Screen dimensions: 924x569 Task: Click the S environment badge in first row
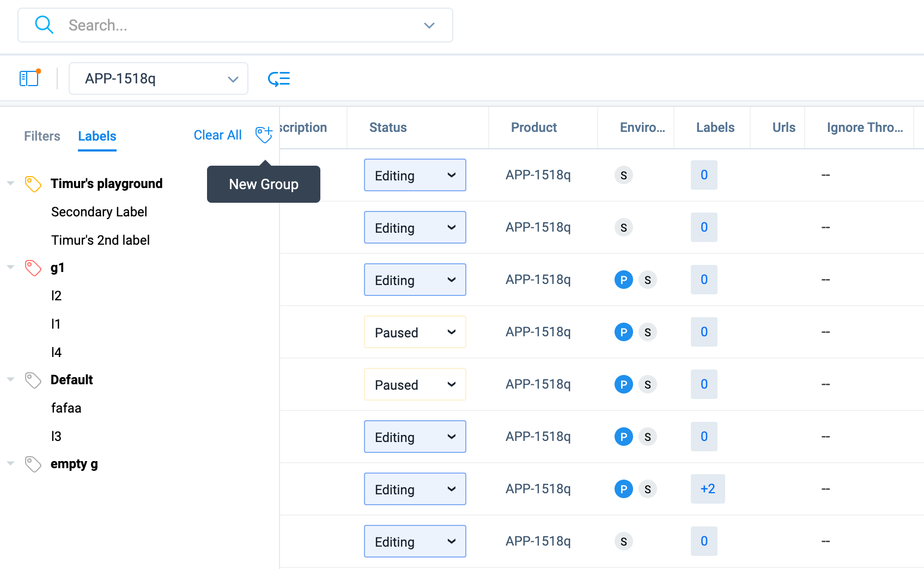[624, 175]
